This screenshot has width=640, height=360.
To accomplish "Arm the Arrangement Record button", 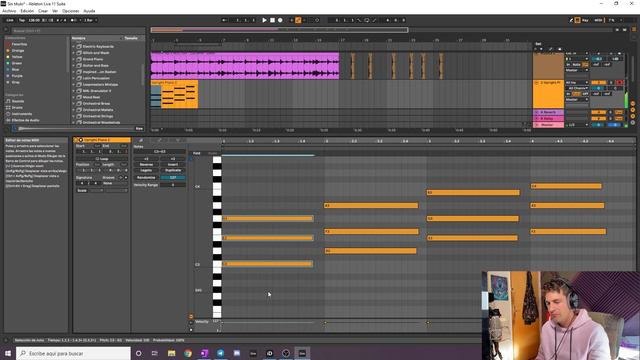I will point(280,20).
